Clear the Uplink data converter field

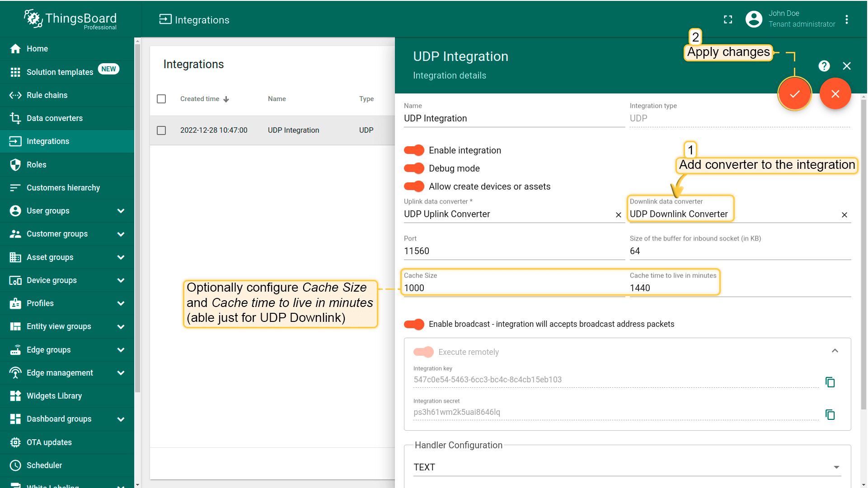point(619,215)
